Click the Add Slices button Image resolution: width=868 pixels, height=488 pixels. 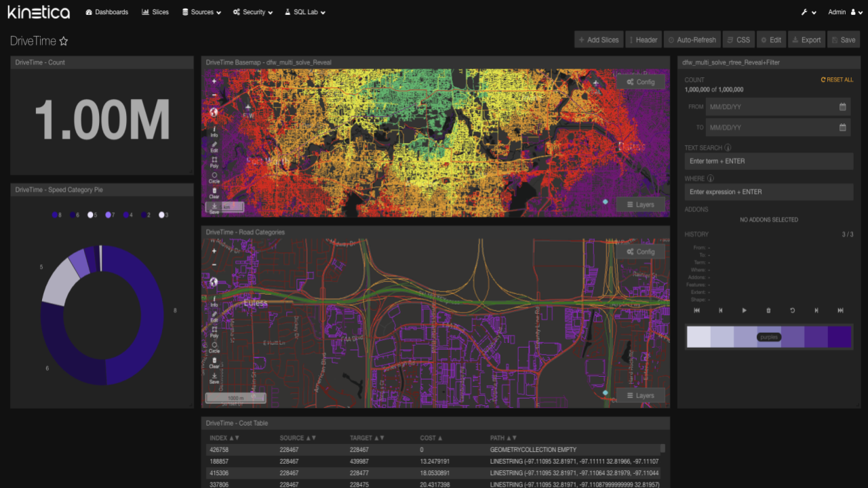[x=598, y=40]
